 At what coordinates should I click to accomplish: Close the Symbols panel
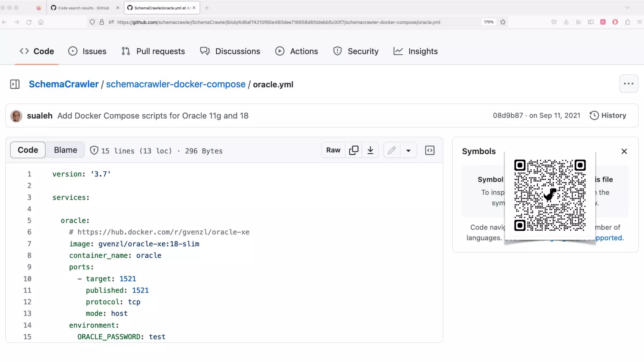click(624, 151)
